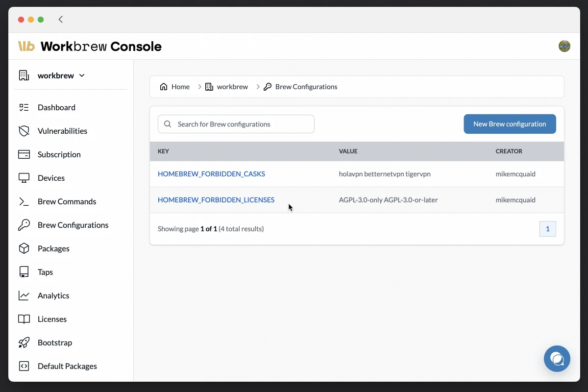This screenshot has height=392, width=588.
Task: Open the user avatar menu
Action: [564, 46]
